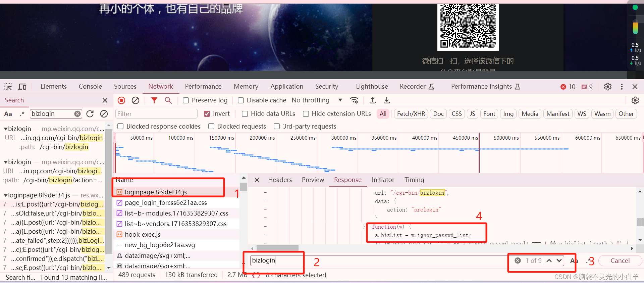Close the Search panel
Viewport: 644px width, 283px height.
click(x=105, y=100)
